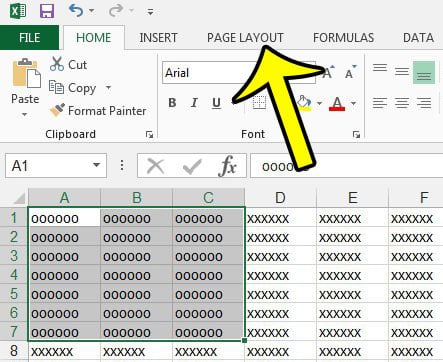Open the Font dialog launcher
443x362 pixels.
[x=356, y=134]
